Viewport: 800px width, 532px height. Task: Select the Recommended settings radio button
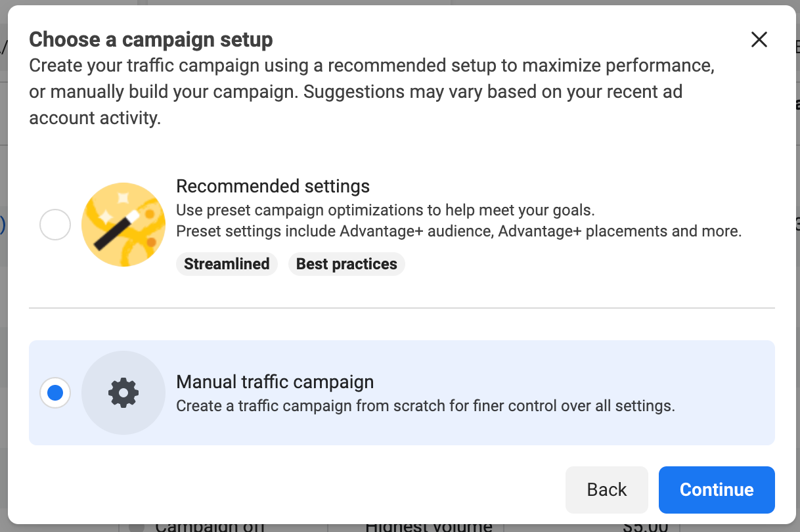click(55, 225)
